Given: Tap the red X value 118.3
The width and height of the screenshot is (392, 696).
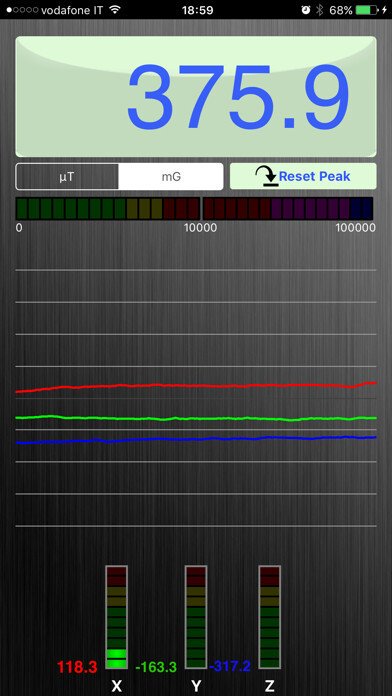Looking at the screenshot, I should tap(77, 667).
